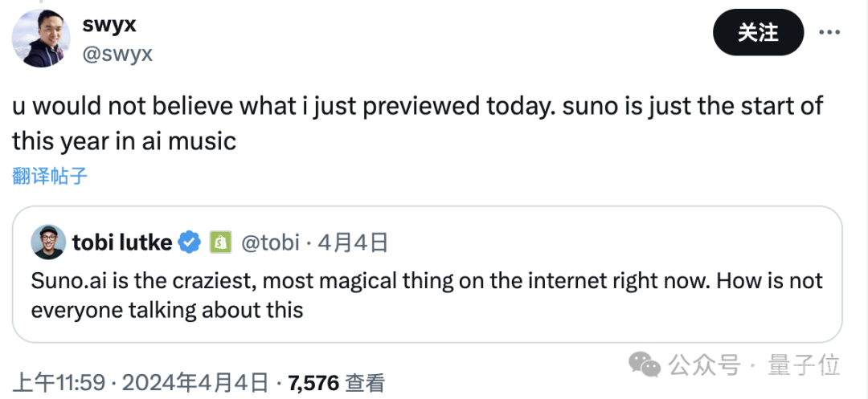This screenshot has height=399, width=868.
Task: Open the quoted Suno.ai post text
Action: 426,295
